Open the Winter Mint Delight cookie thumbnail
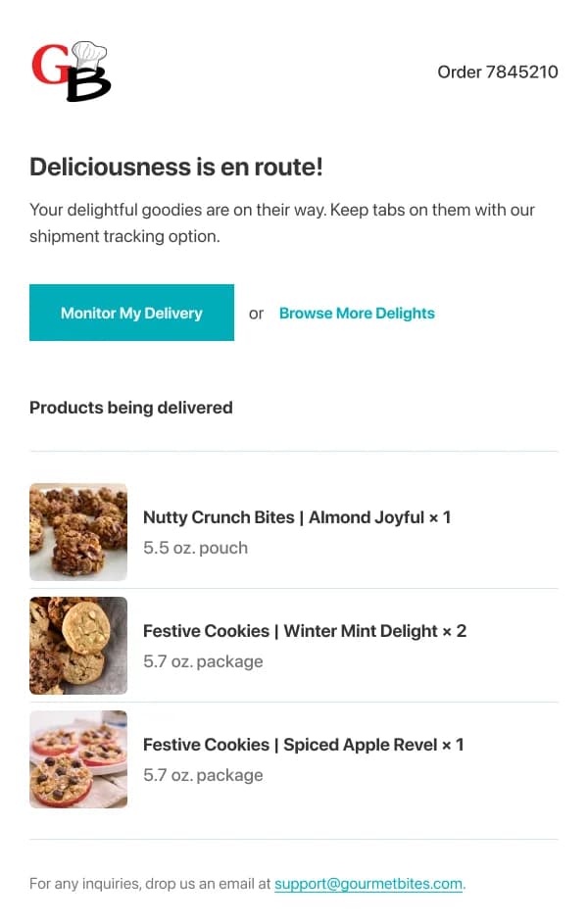This screenshot has height=924, width=588. point(78,645)
